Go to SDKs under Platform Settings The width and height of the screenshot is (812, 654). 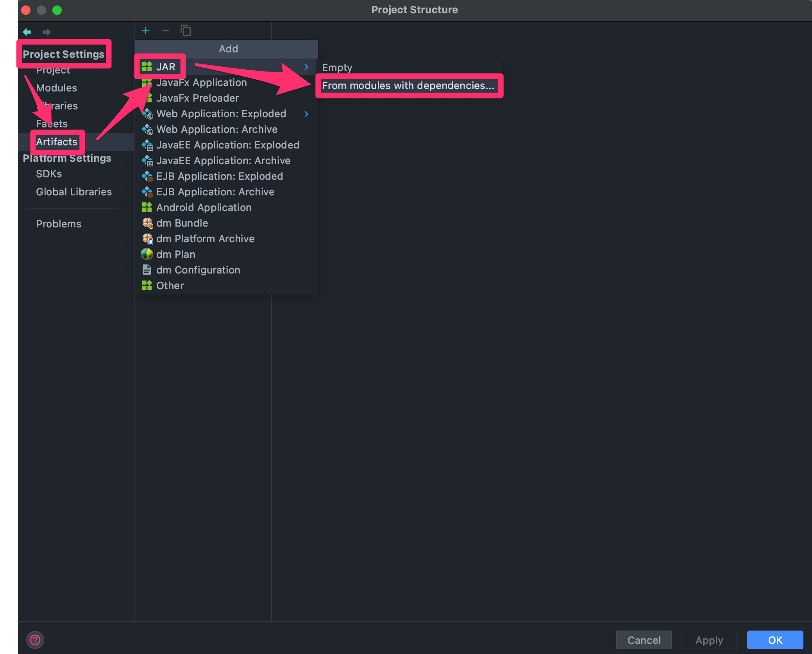(49, 174)
